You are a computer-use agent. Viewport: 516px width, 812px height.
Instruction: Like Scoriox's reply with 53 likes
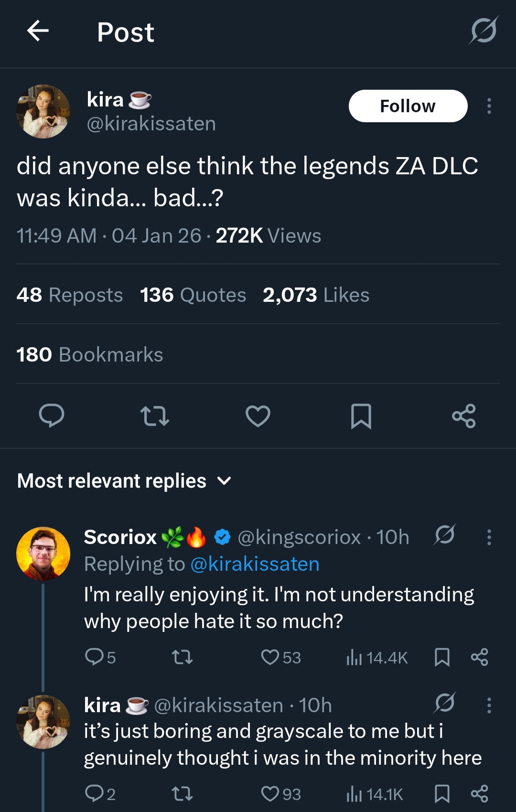(270, 657)
